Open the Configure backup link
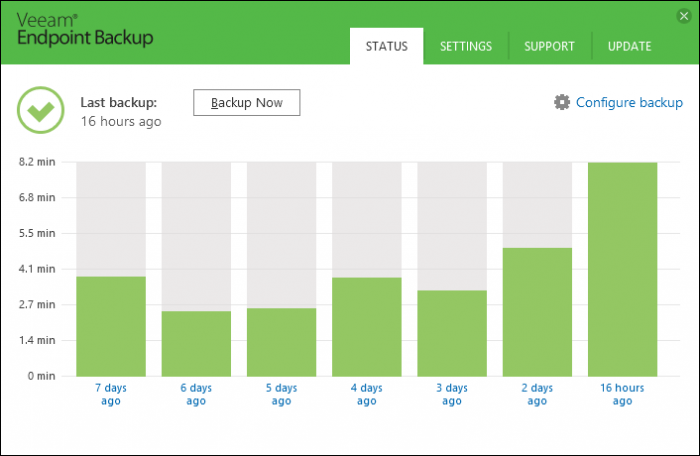700x456 pixels. 629,102
